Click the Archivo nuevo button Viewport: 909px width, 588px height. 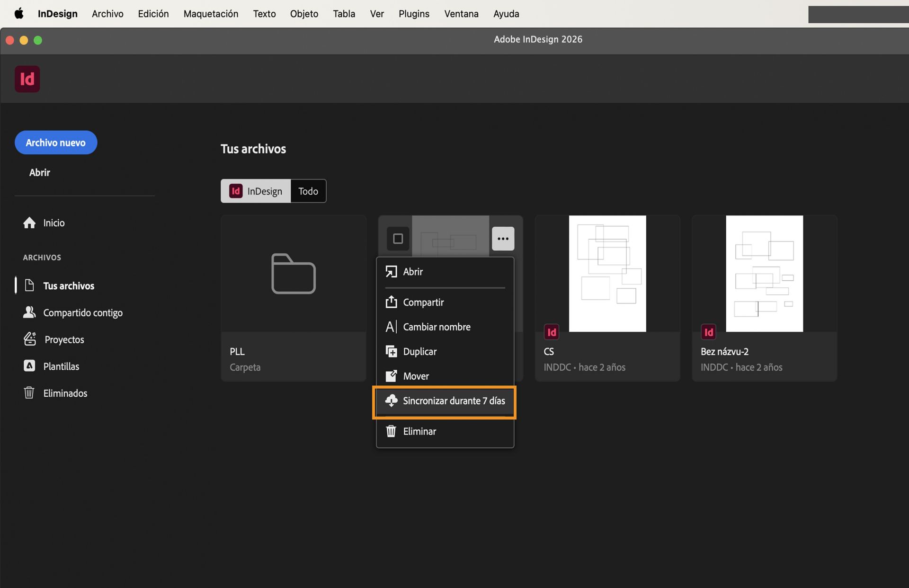click(55, 142)
